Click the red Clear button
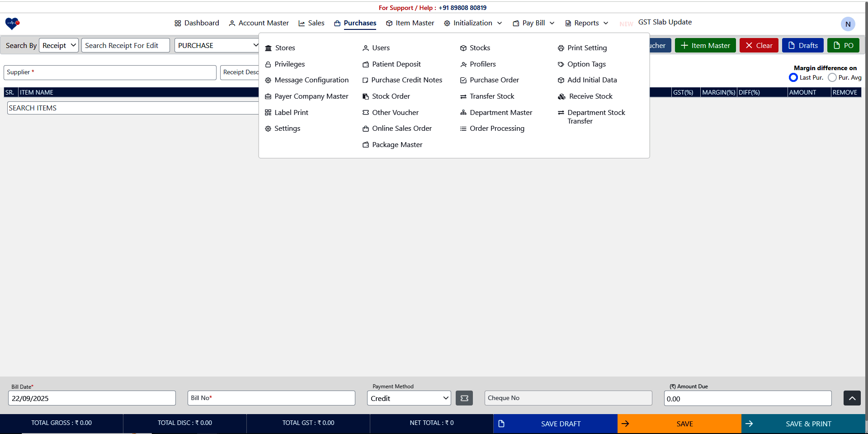 point(759,45)
